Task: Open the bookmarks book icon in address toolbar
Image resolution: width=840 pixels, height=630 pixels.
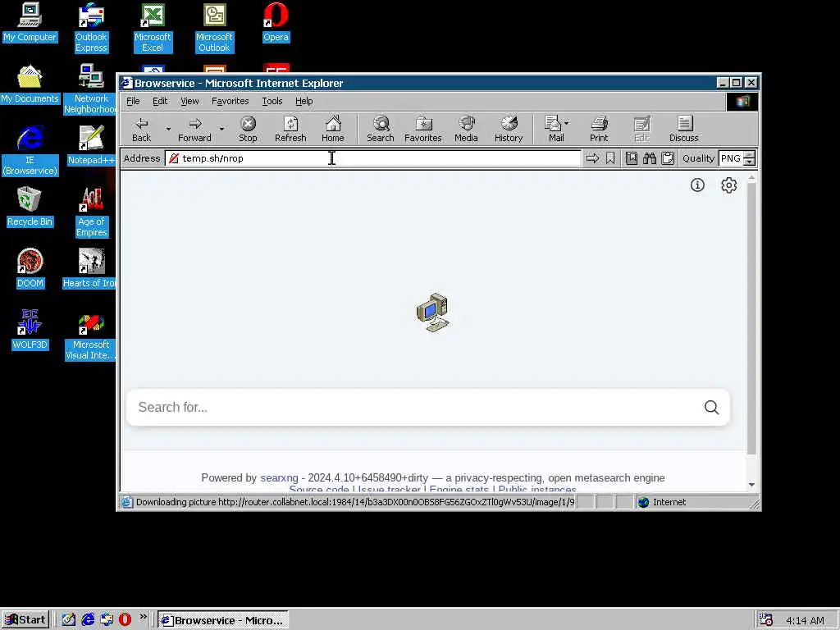Action: click(x=632, y=158)
